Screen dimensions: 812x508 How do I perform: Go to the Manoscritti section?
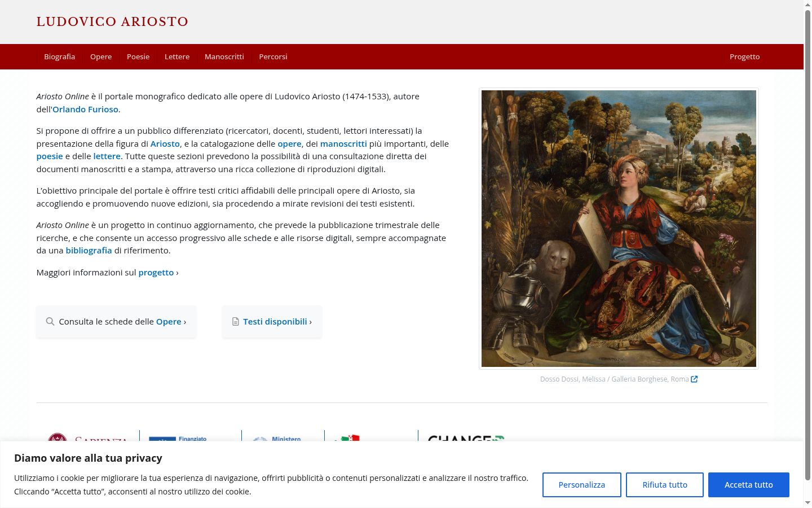click(x=224, y=56)
